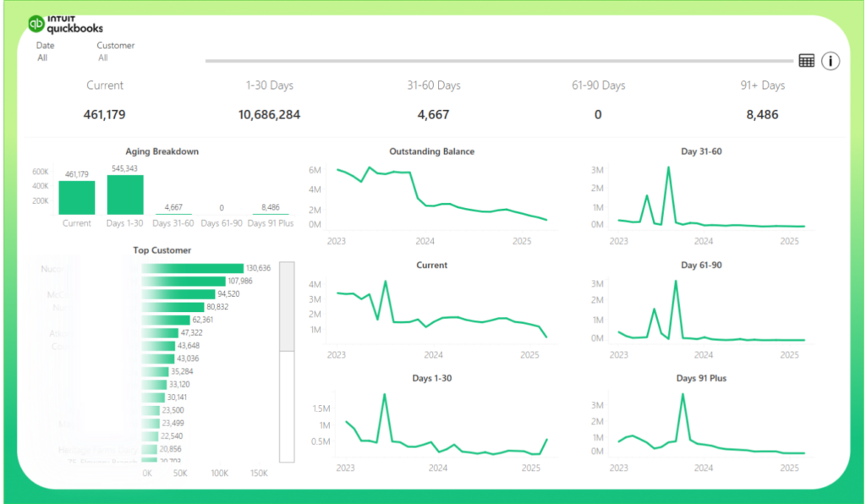Click the Day 61-90 chart title

tap(701, 265)
